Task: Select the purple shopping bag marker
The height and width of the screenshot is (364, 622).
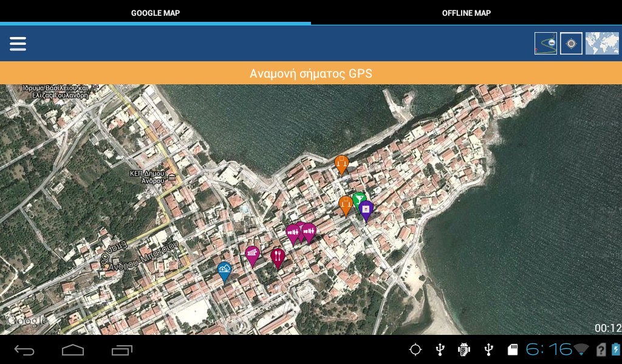Action: coord(366,211)
